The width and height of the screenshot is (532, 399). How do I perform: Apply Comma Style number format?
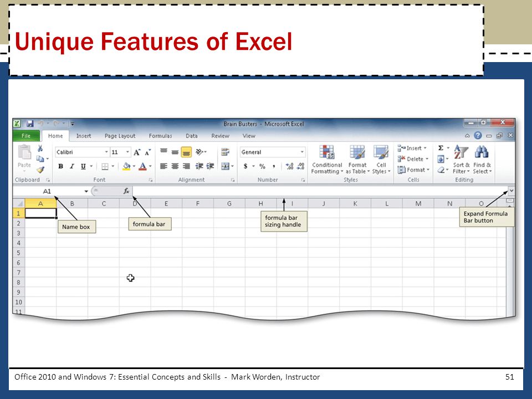(273, 166)
